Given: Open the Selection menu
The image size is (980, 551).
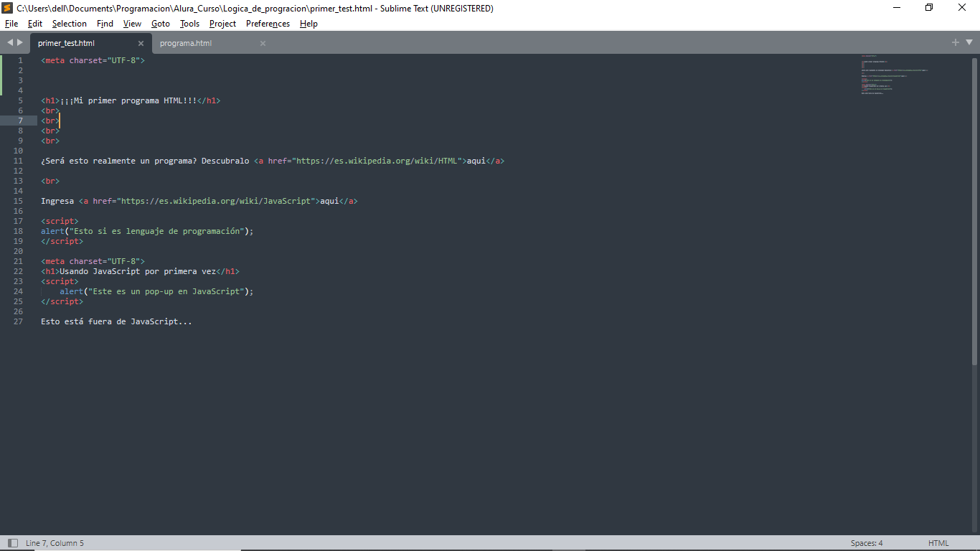Looking at the screenshot, I should 70,24.
